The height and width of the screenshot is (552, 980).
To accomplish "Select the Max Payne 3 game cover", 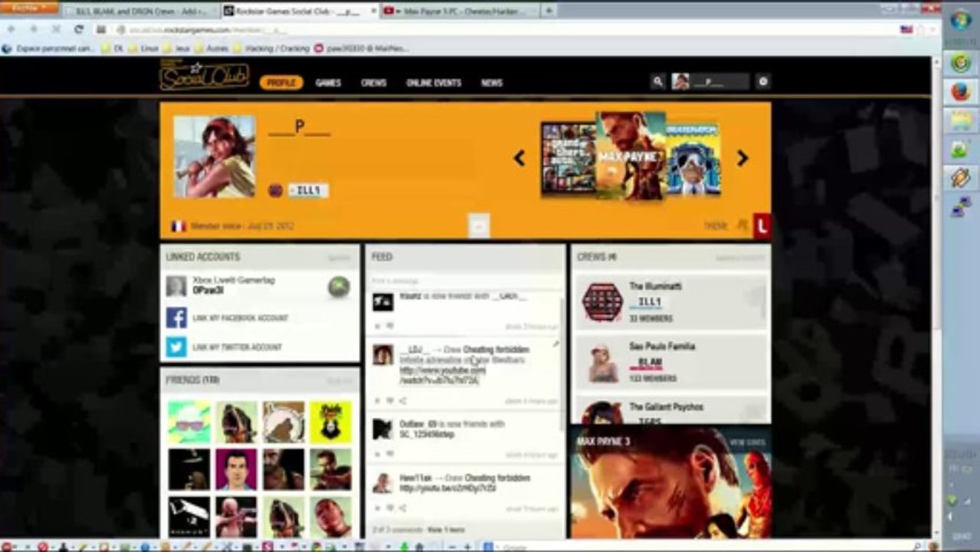I will [631, 156].
